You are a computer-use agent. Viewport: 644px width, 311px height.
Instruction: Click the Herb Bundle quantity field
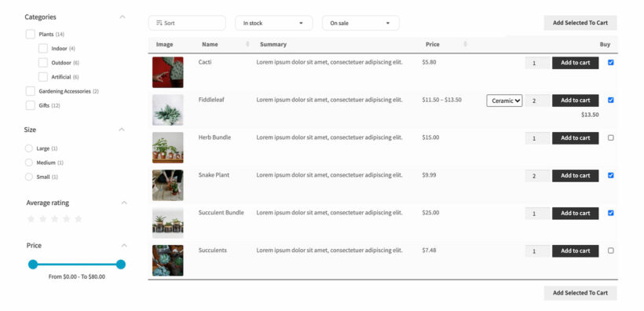tap(538, 138)
